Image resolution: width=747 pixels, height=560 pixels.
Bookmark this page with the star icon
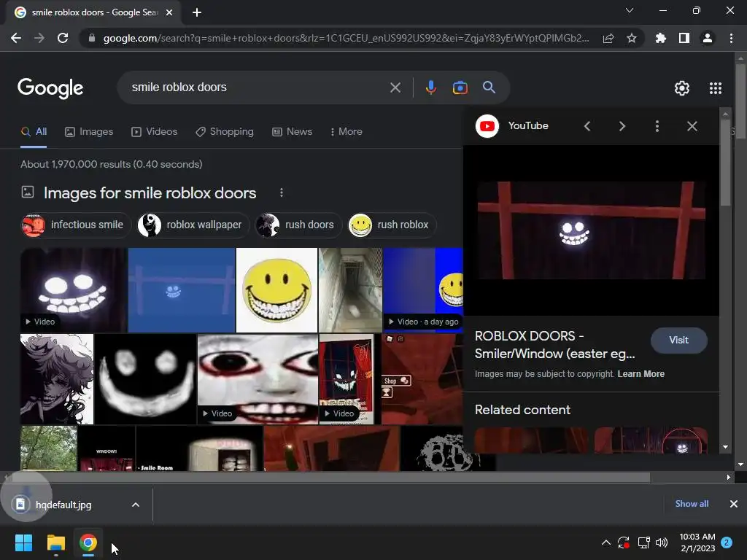point(632,38)
